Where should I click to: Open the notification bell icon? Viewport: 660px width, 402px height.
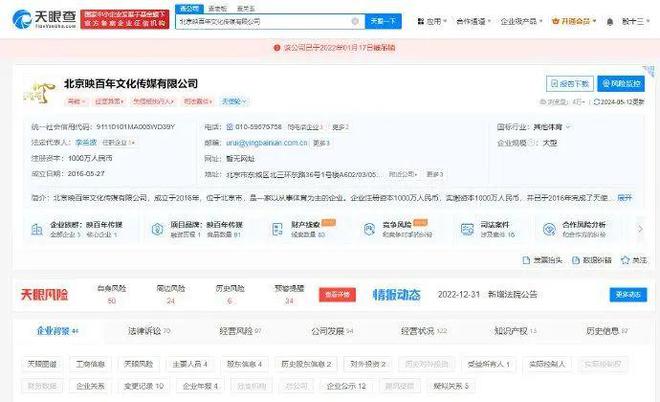click(609, 21)
